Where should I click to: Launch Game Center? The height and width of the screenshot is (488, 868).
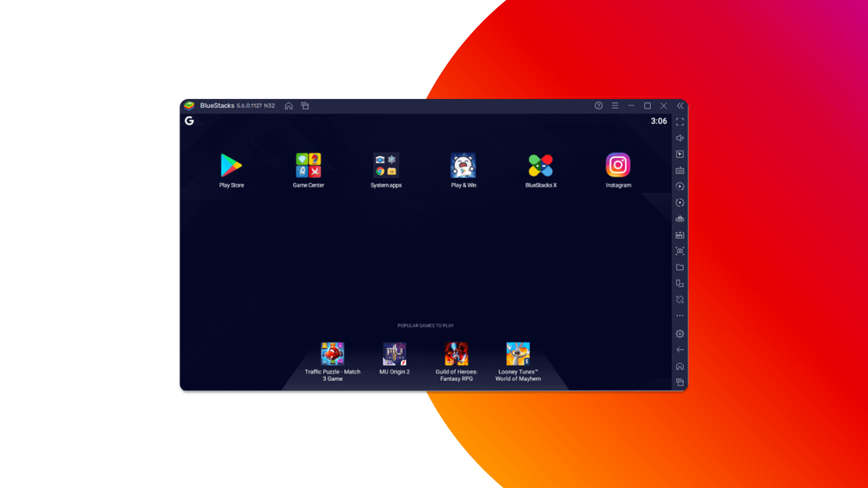pyautogui.click(x=308, y=165)
